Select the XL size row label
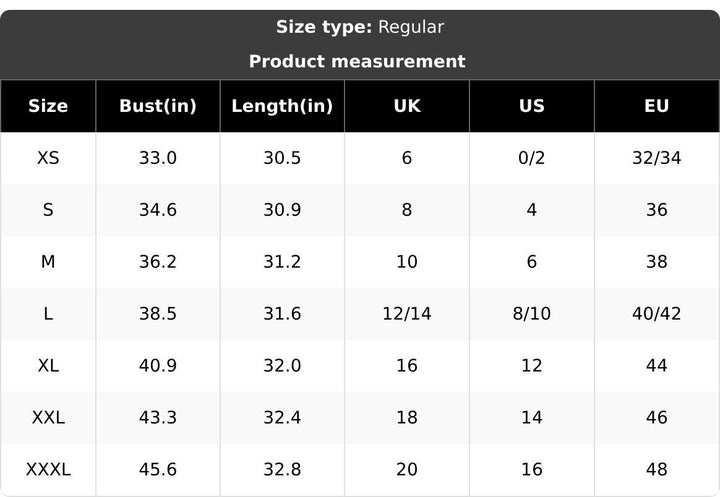 coord(48,366)
